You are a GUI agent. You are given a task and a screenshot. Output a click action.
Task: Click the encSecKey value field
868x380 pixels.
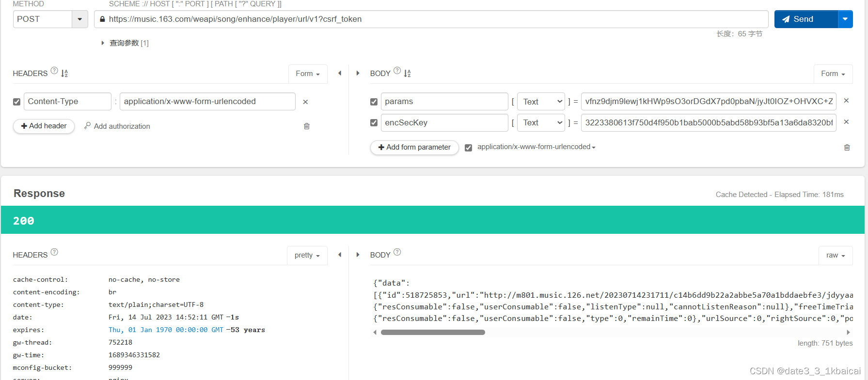pos(709,122)
